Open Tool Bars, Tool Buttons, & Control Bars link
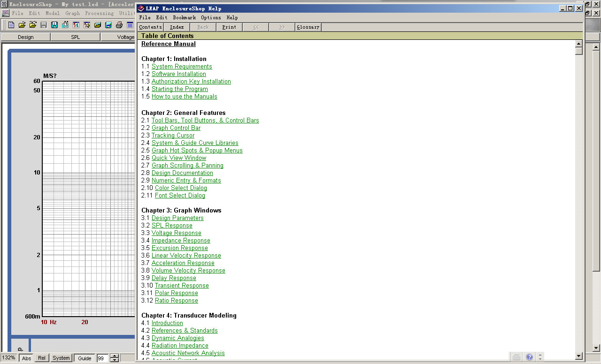The image size is (601, 364). (x=205, y=121)
